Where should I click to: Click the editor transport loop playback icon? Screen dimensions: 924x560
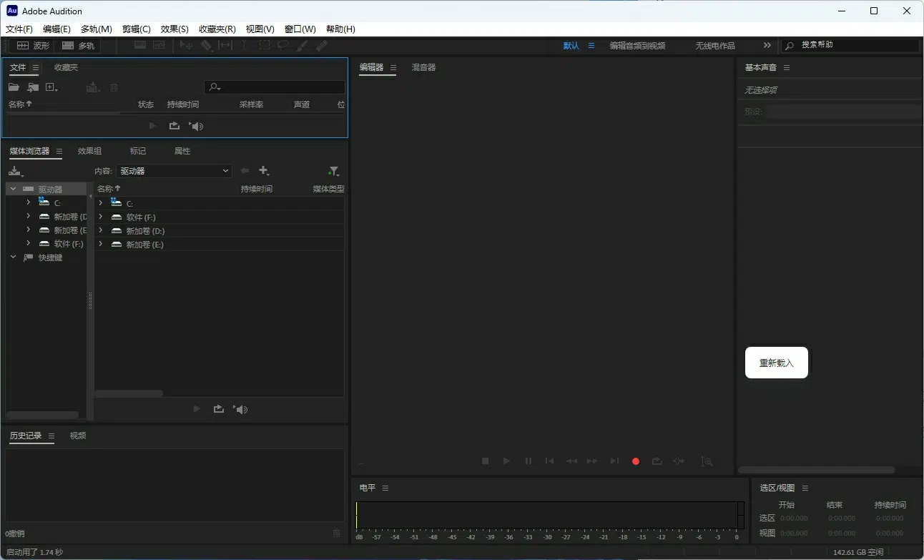click(x=657, y=461)
